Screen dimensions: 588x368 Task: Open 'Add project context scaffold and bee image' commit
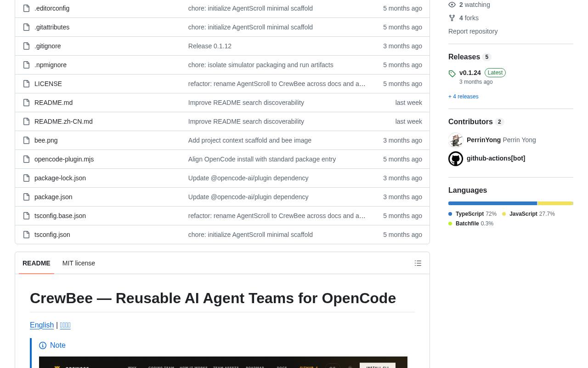(x=249, y=140)
